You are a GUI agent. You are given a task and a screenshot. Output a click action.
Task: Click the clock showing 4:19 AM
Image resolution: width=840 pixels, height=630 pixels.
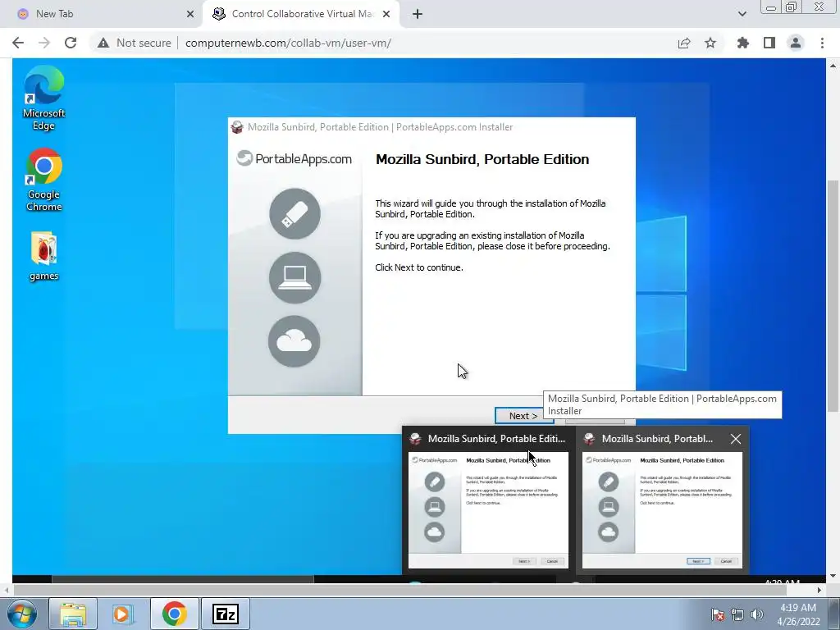tap(798, 614)
